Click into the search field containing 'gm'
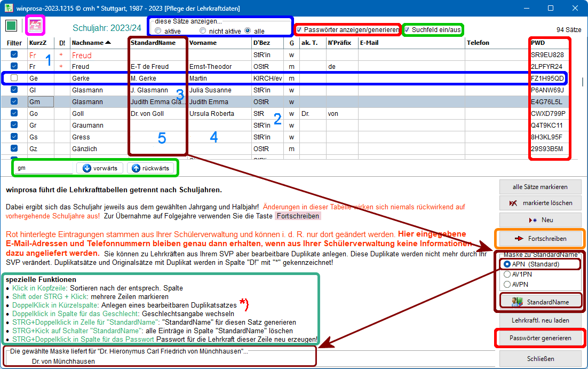This screenshot has width=588, height=369. pos(43,168)
